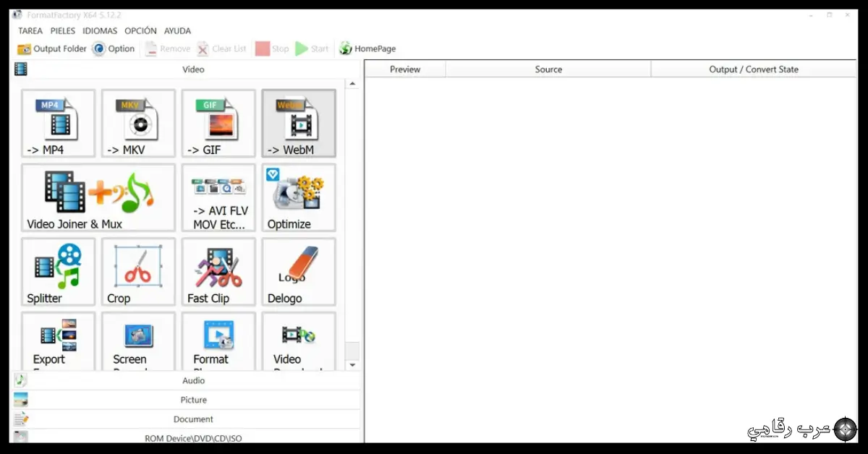Screen dimensions: 868x454
Task: Expand the Document category panel
Action: pyautogui.click(x=193, y=419)
